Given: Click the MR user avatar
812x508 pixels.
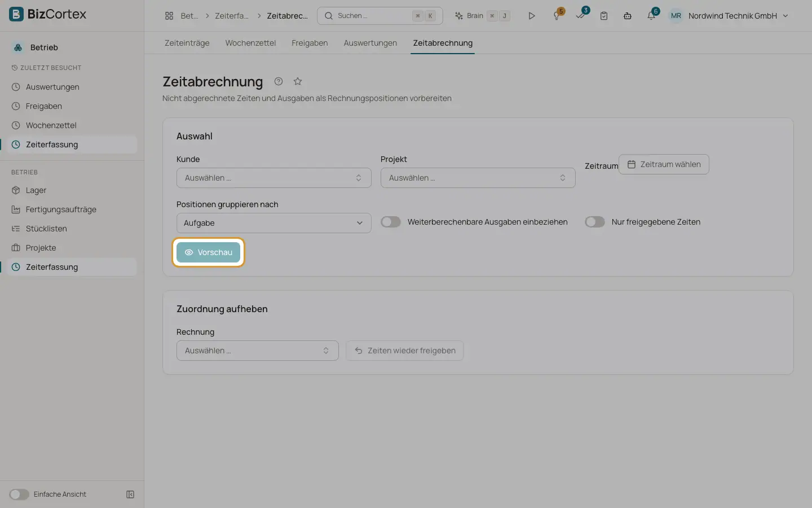Looking at the screenshot, I should tap(676, 16).
